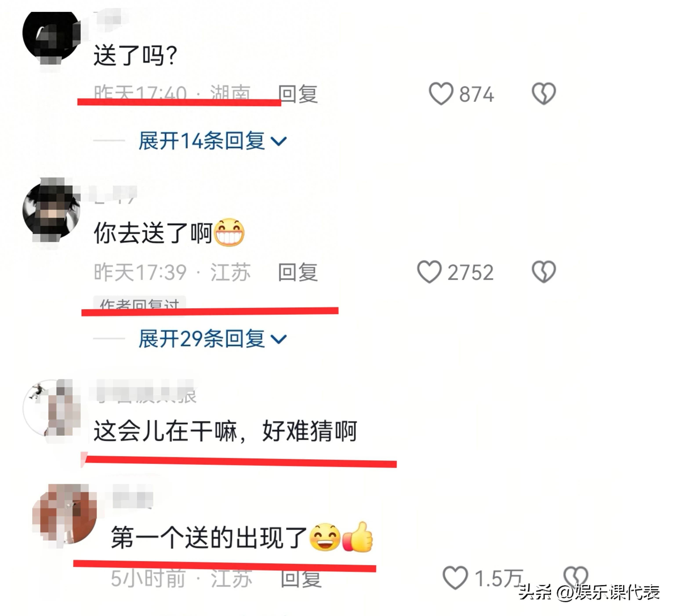Expand the 29 replies thread
The height and width of the screenshot is (616, 675).
tap(213, 339)
